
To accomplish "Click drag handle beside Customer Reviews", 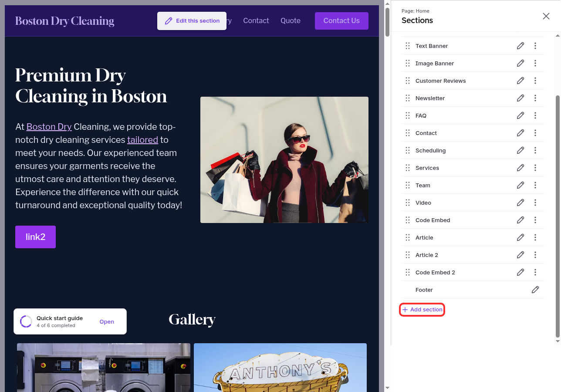I will click(408, 81).
